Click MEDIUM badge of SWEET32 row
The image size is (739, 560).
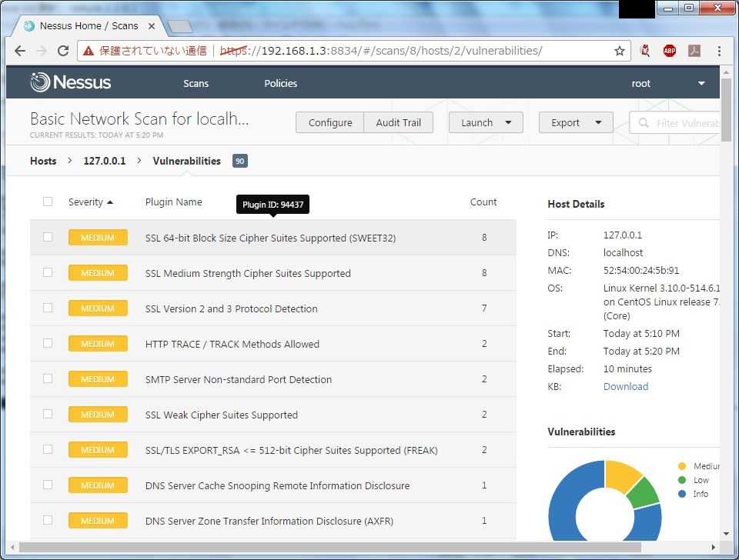coord(98,238)
